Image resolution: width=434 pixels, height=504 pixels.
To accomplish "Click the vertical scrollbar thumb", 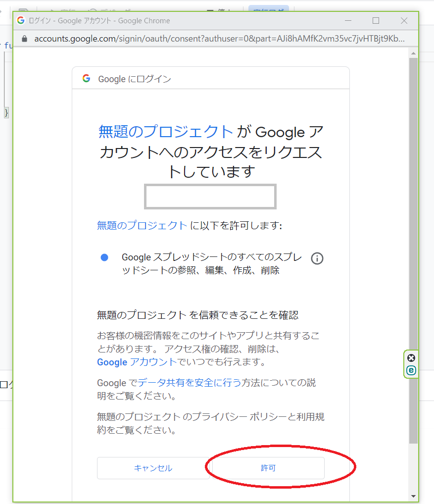I will click(x=413, y=248).
